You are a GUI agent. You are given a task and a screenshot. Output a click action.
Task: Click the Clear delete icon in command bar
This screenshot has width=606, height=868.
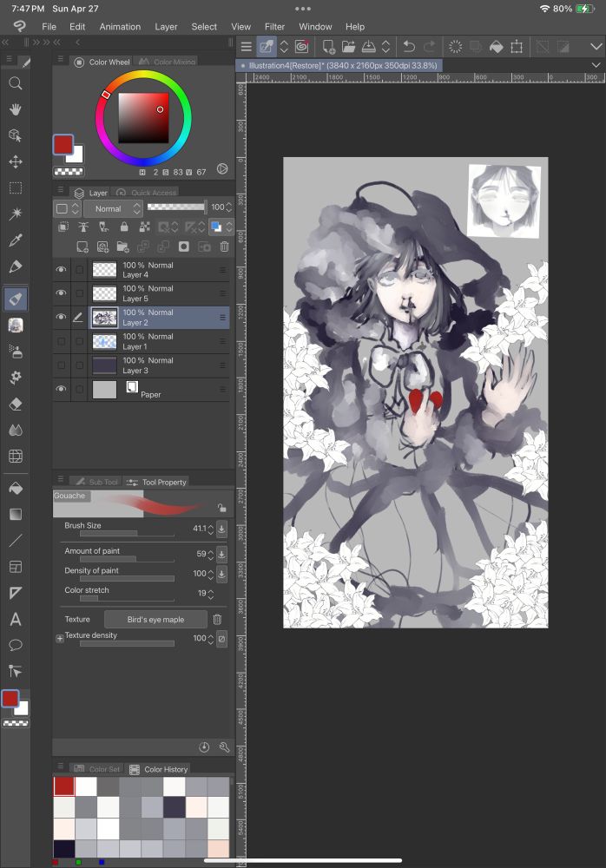click(455, 47)
